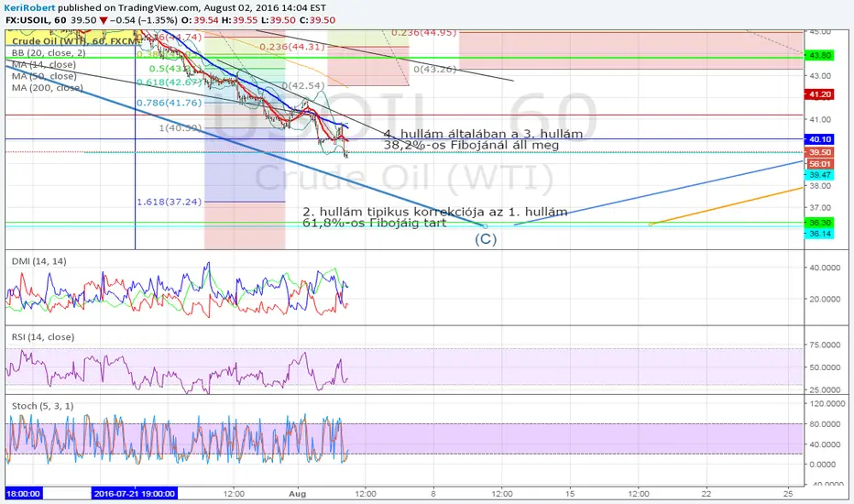Click the 2016-07-21 19:00:00 time marker

(134, 494)
